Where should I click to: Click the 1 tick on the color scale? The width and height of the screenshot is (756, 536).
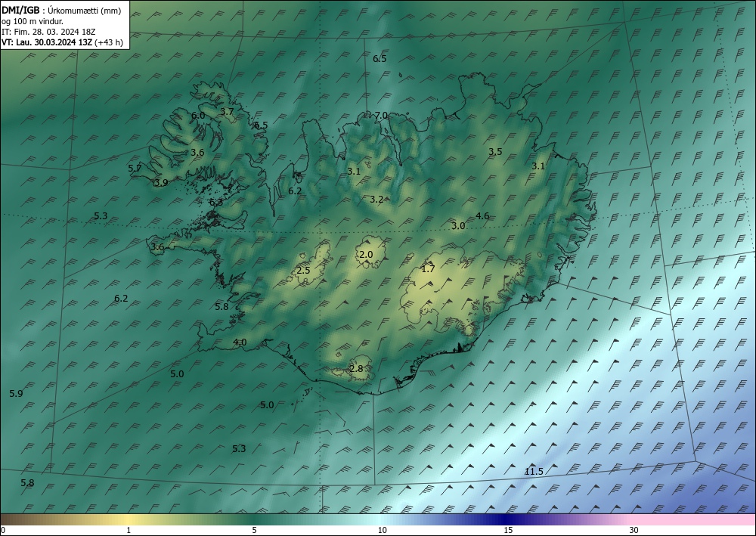coord(129,530)
